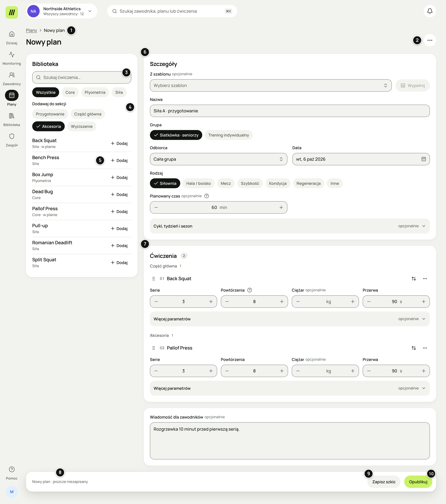The height and width of the screenshot is (504, 446).
Task: Set add-to section to Przygotowanie
Action: point(50,114)
